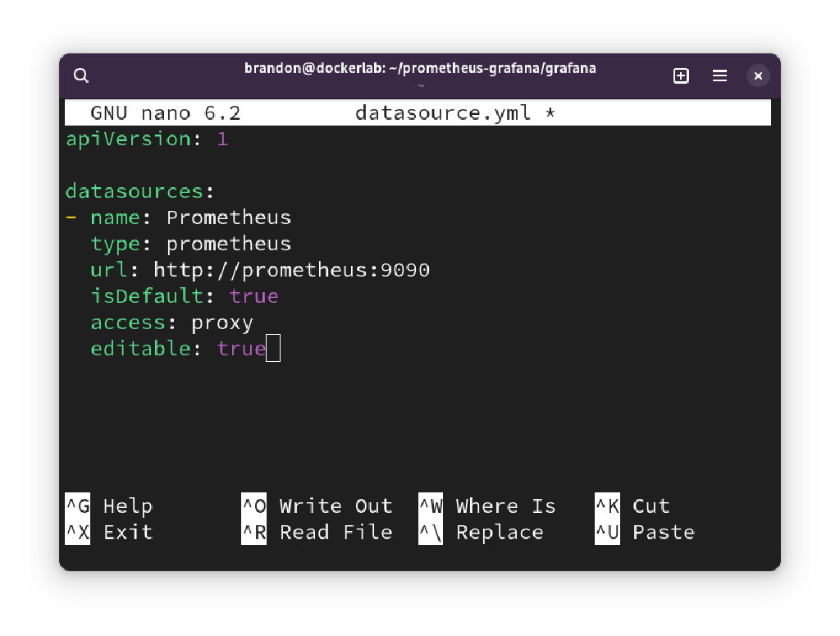Click the brandon@dockerlab window title
840x636 pixels.
[x=420, y=68]
